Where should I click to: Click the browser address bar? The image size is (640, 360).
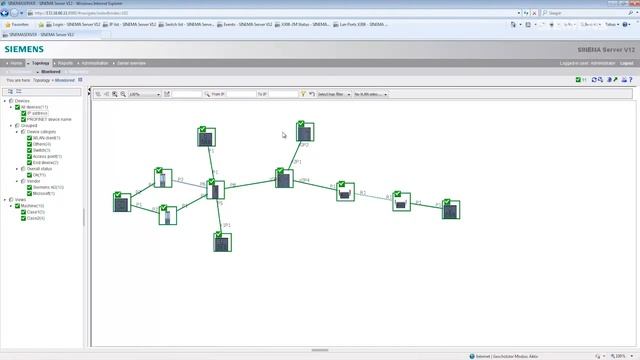click(273, 13)
